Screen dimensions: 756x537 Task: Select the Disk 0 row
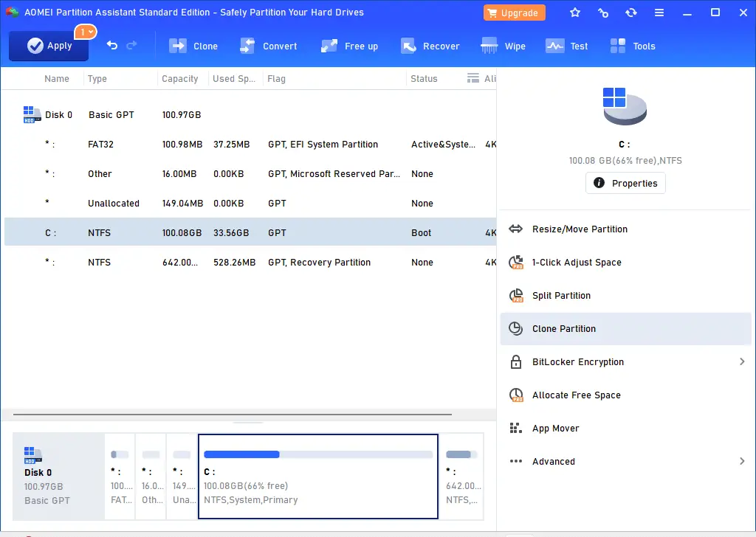250,114
